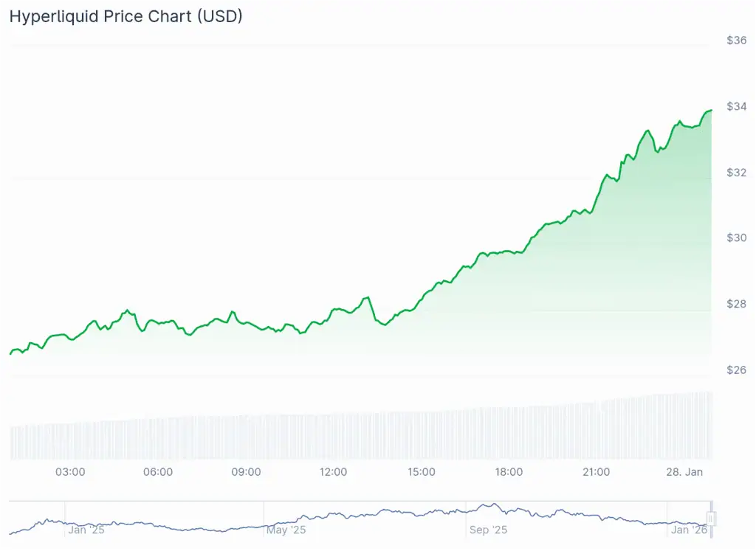
Task: Select the 15:00 time axis label
Action: click(421, 472)
